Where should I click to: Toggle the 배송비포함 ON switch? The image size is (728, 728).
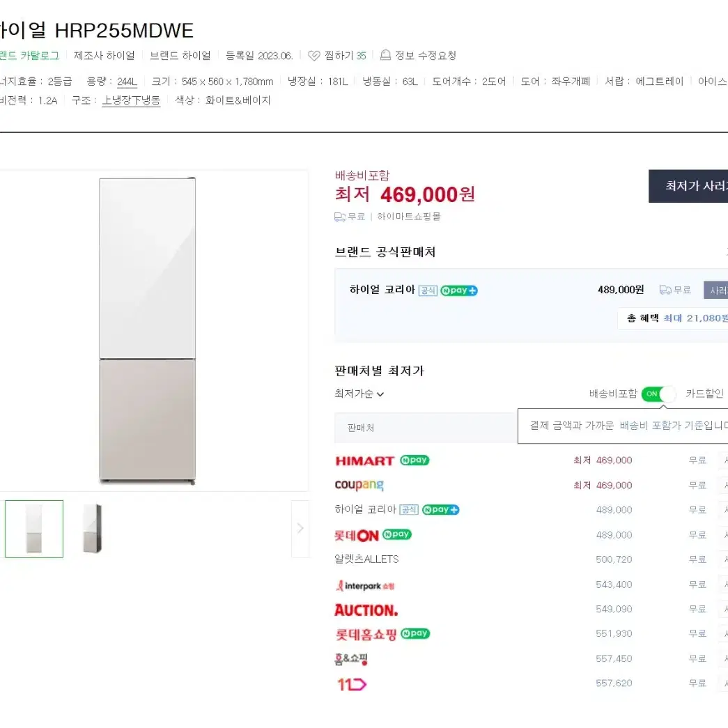coord(658,394)
